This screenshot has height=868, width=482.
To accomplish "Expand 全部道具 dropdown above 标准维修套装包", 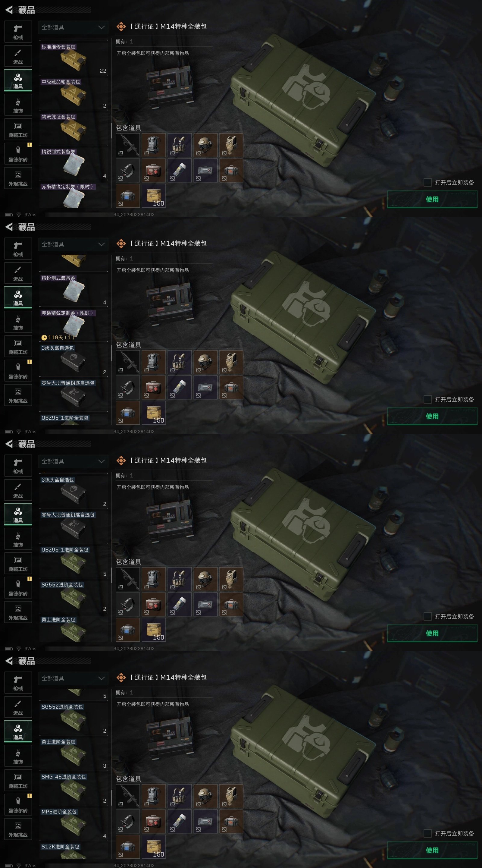I will (x=73, y=27).
